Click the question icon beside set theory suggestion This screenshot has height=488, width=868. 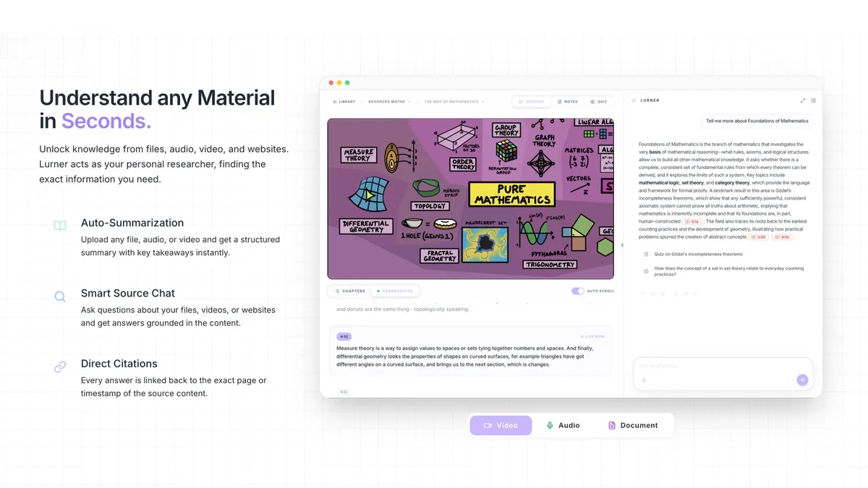[x=647, y=271]
